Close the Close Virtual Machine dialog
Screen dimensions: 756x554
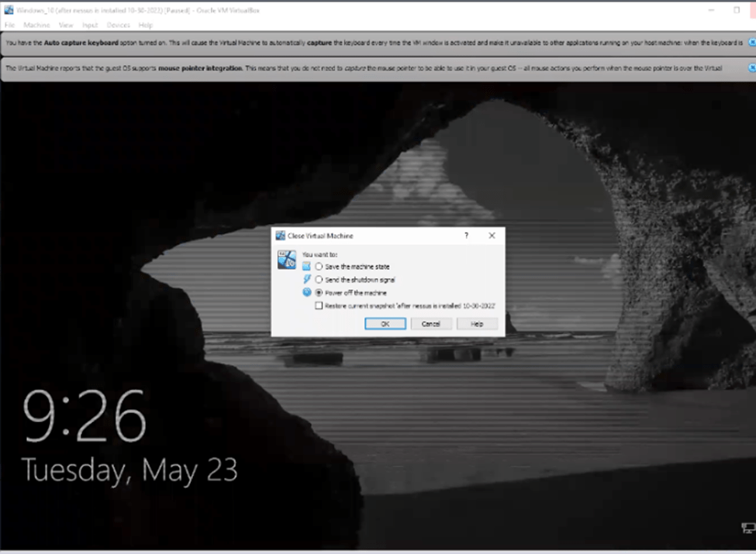tap(492, 236)
